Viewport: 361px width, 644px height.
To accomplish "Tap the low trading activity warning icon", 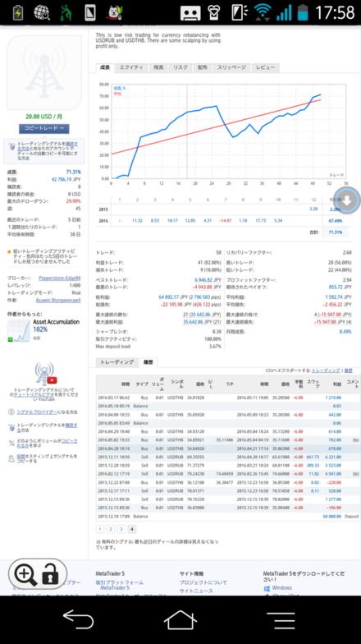I will 9,251.
